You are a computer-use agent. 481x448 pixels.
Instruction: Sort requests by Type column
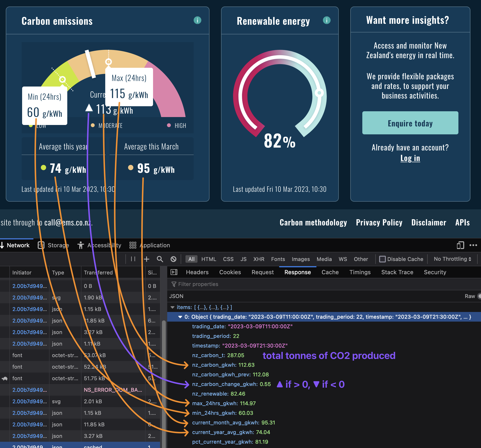coord(65,273)
